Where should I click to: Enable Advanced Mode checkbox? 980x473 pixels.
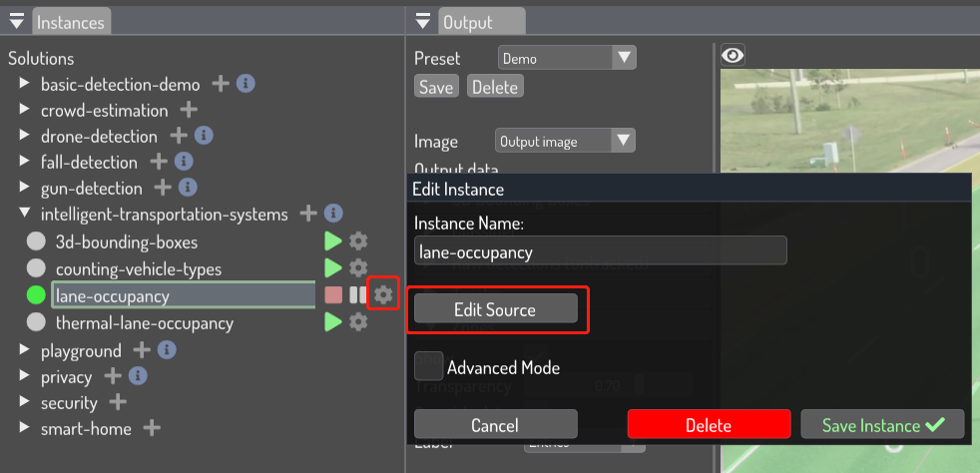429,365
